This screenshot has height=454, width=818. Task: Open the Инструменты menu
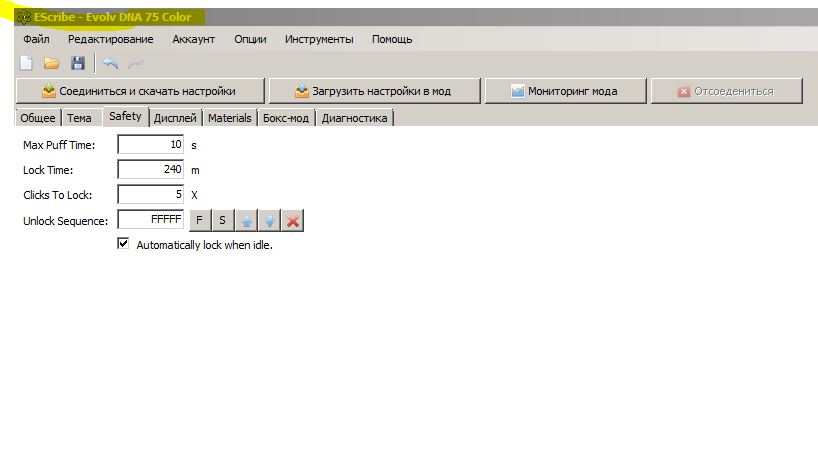pos(319,39)
